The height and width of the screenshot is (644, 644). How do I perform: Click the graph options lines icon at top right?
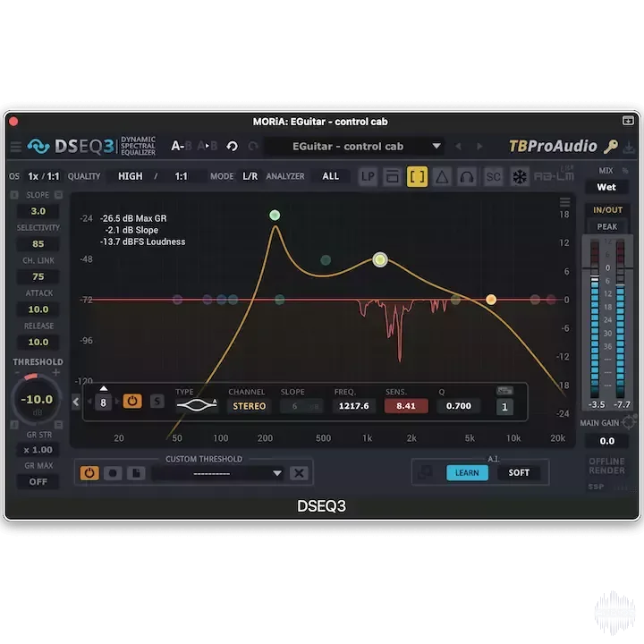(x=564, y=201)
